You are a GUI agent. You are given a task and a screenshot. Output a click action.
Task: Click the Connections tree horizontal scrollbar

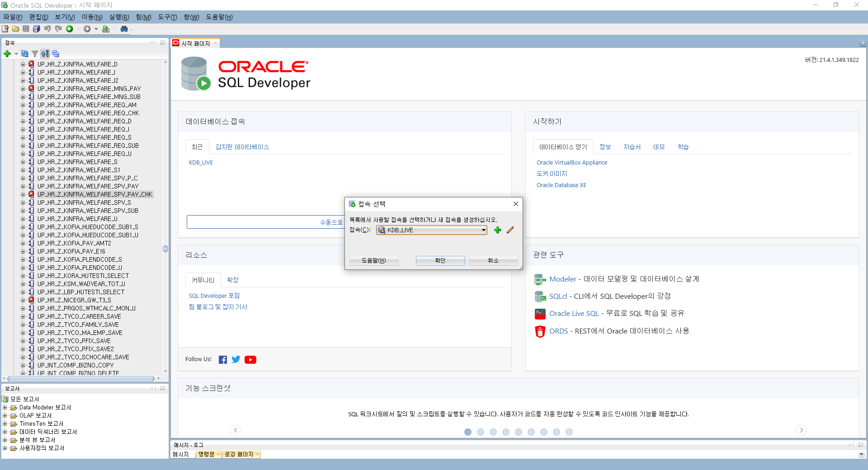[81, 379]
